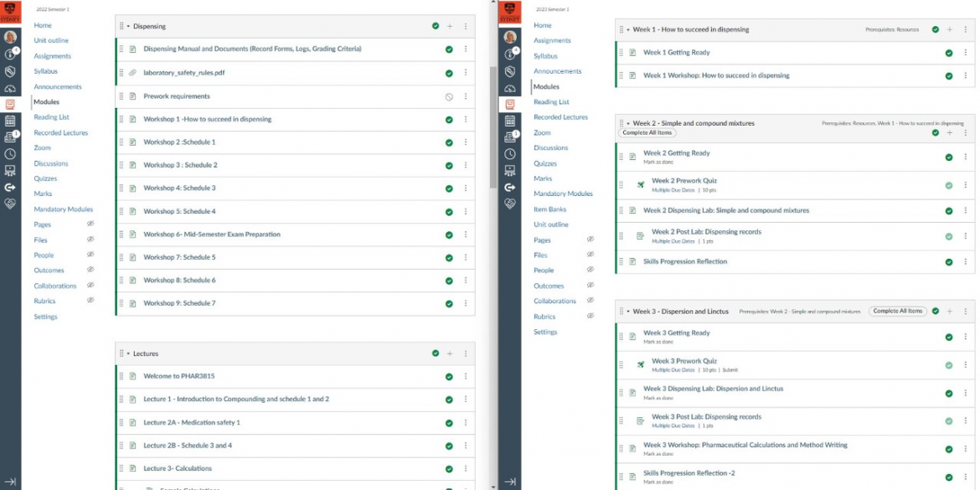Add an item to the Dispensing module
Viewport: 980px width, 490px height.
[450, 26]
